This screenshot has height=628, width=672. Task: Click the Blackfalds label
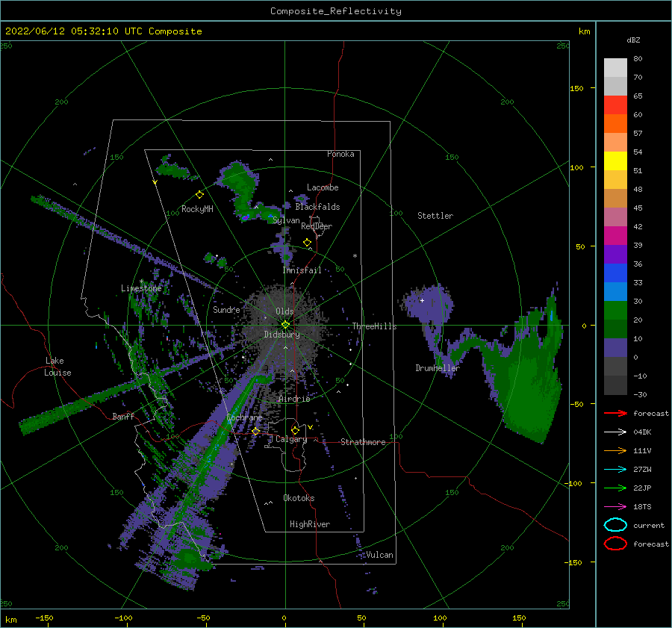click(317, 207)
